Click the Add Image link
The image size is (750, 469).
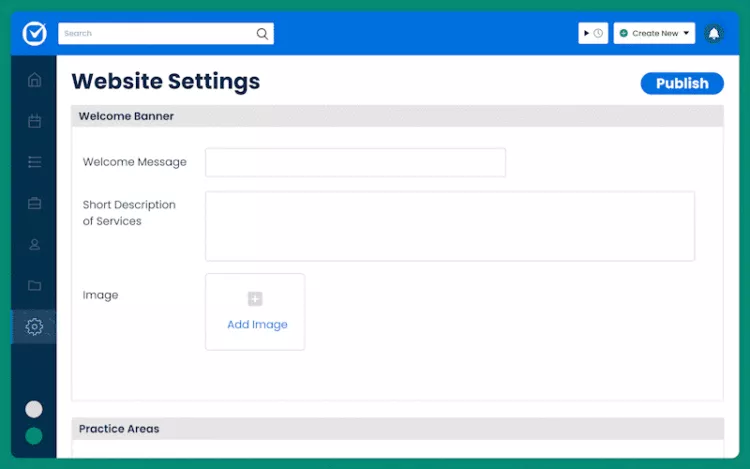click(256, 324)
